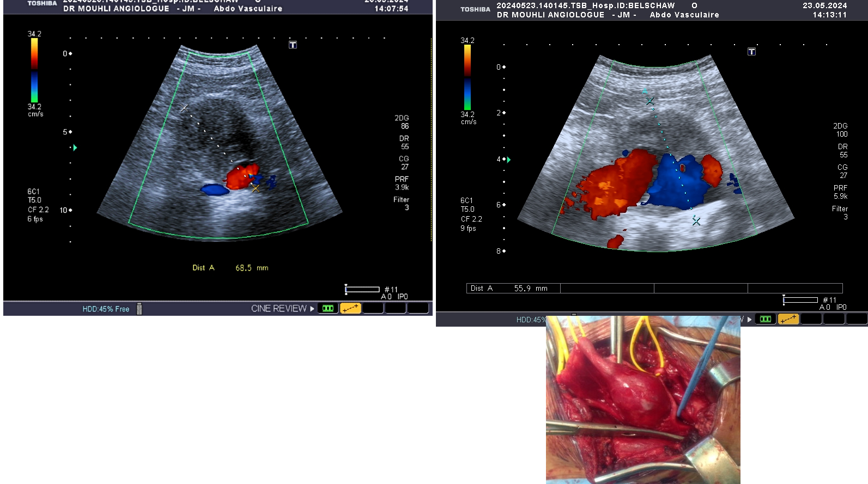Click the Dist A 55.9 mm measurement cell
Viewport: 868px width, 484px height.
coord(513,289)
